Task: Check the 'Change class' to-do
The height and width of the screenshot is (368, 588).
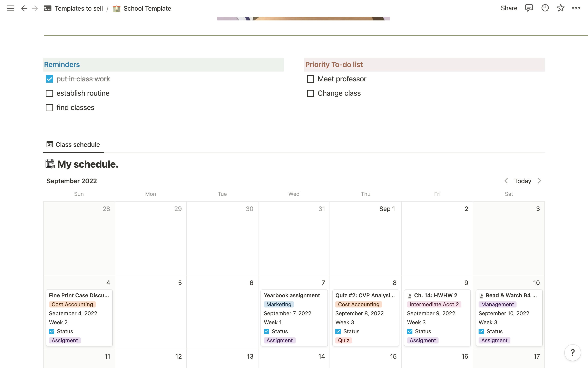Action: pos(311,93)
